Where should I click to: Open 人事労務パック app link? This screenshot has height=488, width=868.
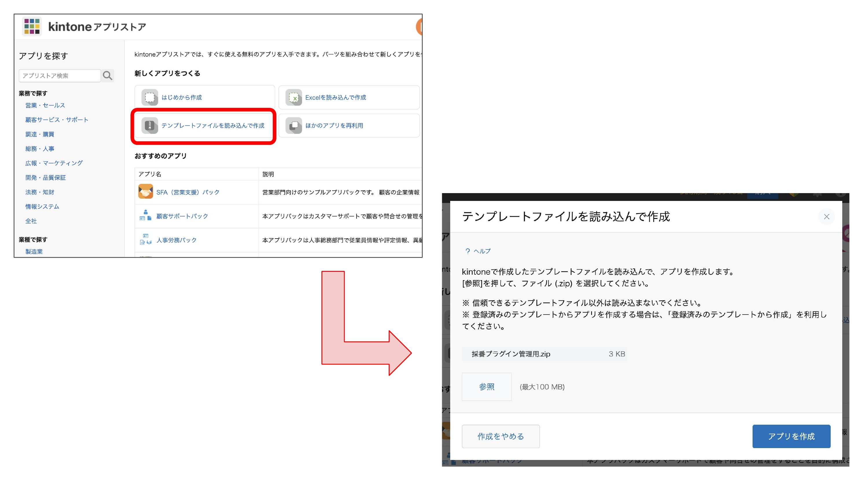176,240
